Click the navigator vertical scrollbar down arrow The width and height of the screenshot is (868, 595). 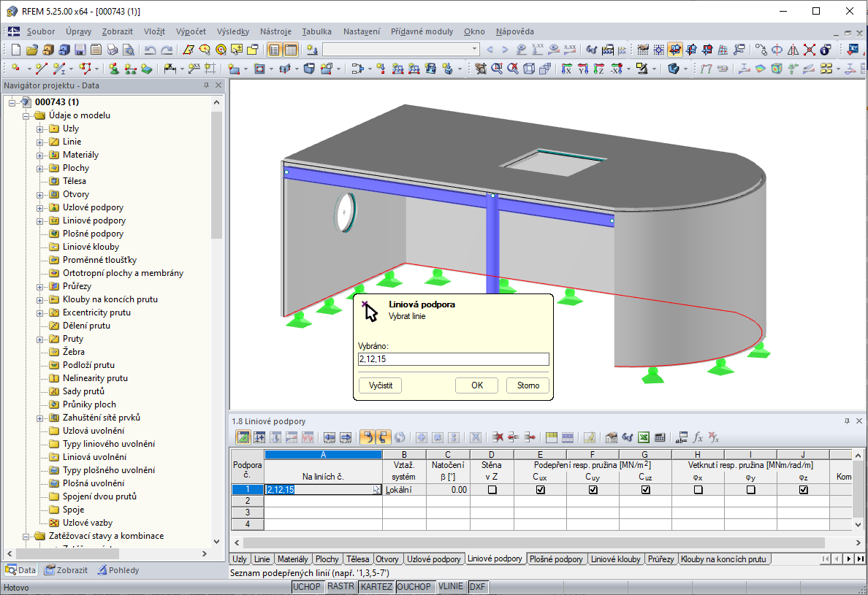[216, 542]
